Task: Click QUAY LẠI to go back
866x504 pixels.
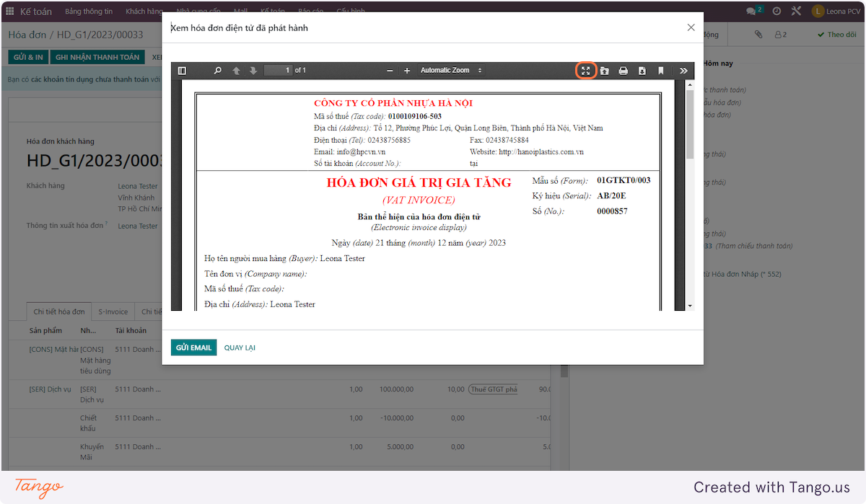Action: 240,348
